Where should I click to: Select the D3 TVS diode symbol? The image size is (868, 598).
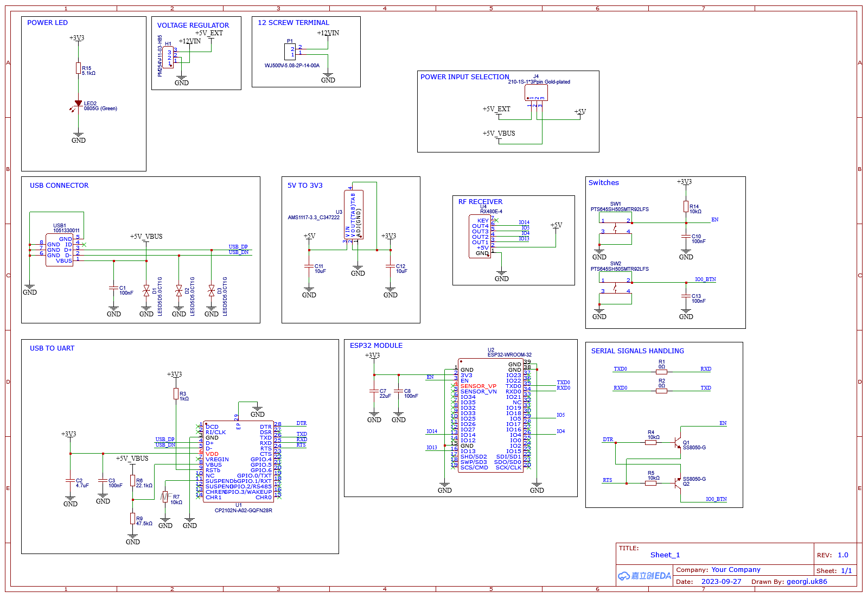click(211, 290)
